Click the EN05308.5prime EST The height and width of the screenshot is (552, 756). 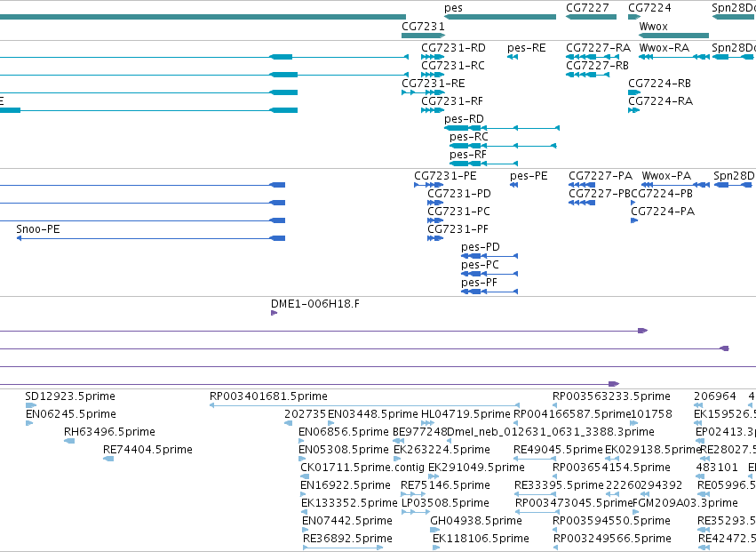(302, 459)
